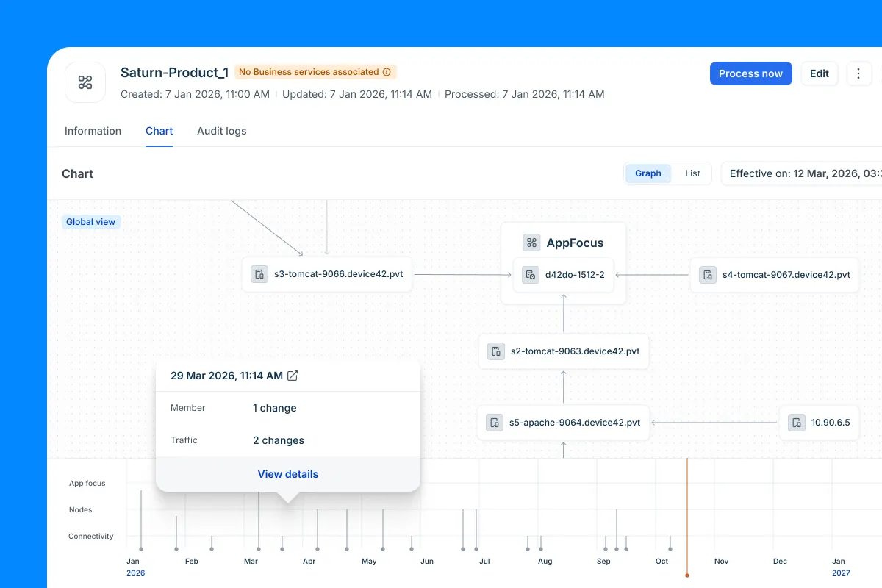
Task: Select the s3-tomcat-9066.device42.pvt label
Action: pyautogui.click(x=339, y=275)
